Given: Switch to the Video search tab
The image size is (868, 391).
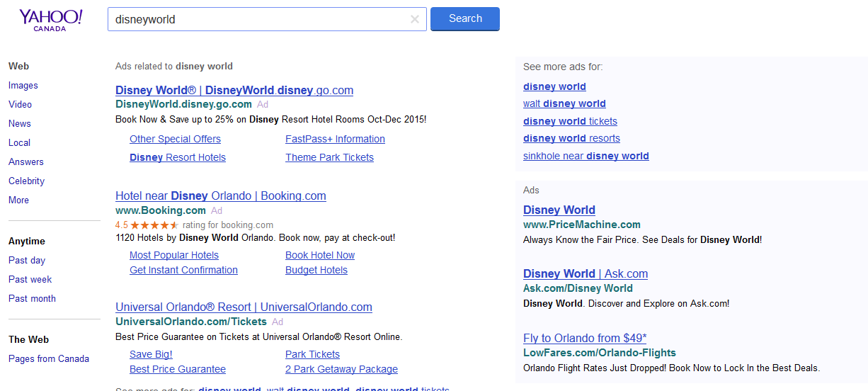Looking at the screenshot, I should pyautogui.click(x=20, y=105).
